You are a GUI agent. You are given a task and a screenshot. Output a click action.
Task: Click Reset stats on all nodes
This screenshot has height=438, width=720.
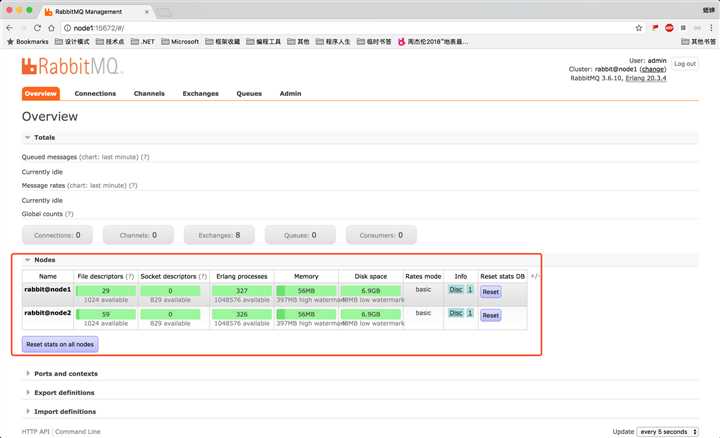click(60, 344)
